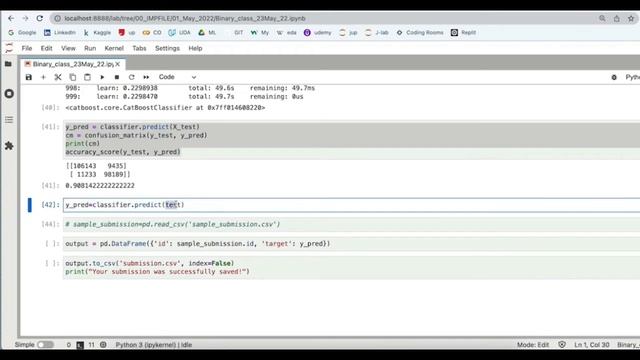Screen dimensions: 640x360
Task: Open the Settings menu
Action: (167, 48)
